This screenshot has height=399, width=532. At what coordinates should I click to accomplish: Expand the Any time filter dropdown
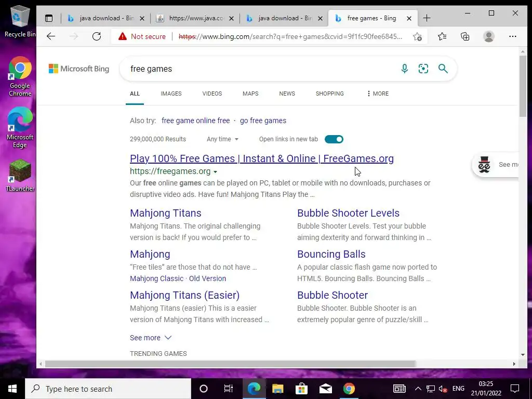point(222,139)
